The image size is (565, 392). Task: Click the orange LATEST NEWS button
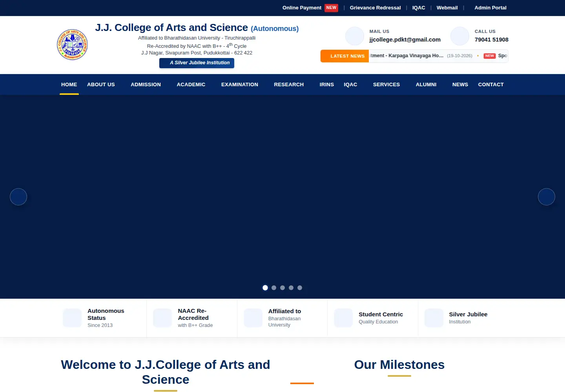344,56
